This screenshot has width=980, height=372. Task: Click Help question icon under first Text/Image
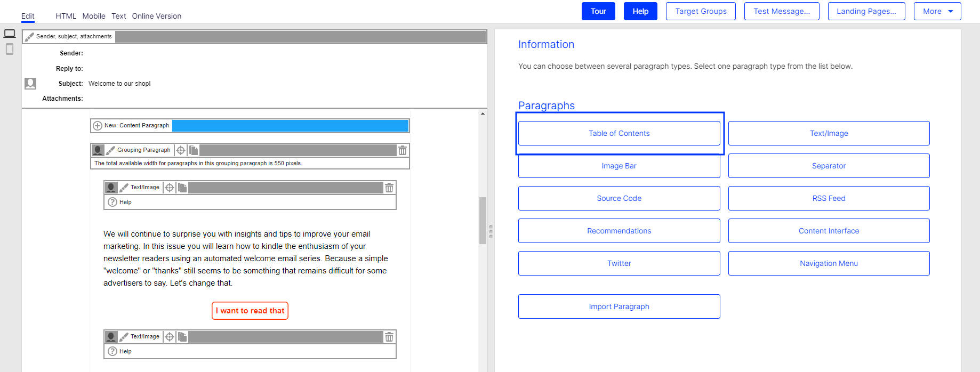pos(113,202)
